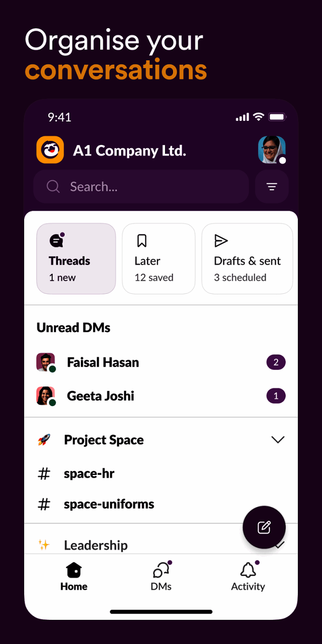Image resolution: width=322 pixels, height=644 pixels.
Task: Open the Activity tab
Action: pyautogui.click(x=248, y=576)
